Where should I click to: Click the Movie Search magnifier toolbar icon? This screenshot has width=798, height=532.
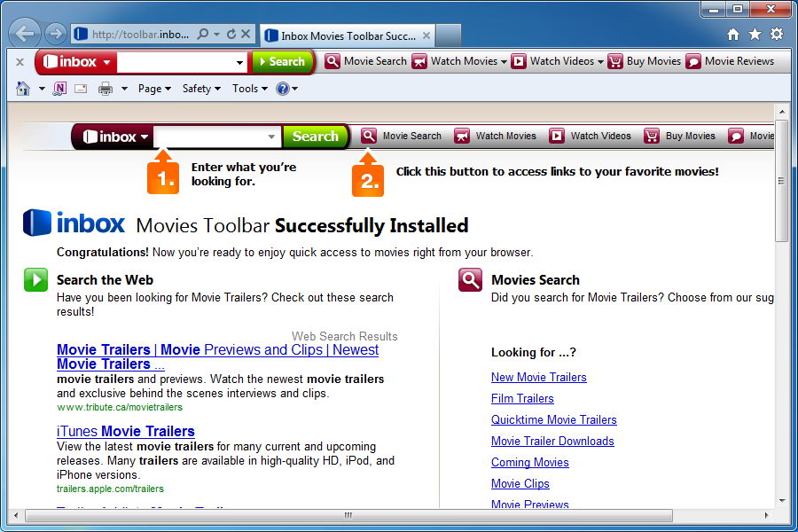pyautogui.click(x=332, y=61)
